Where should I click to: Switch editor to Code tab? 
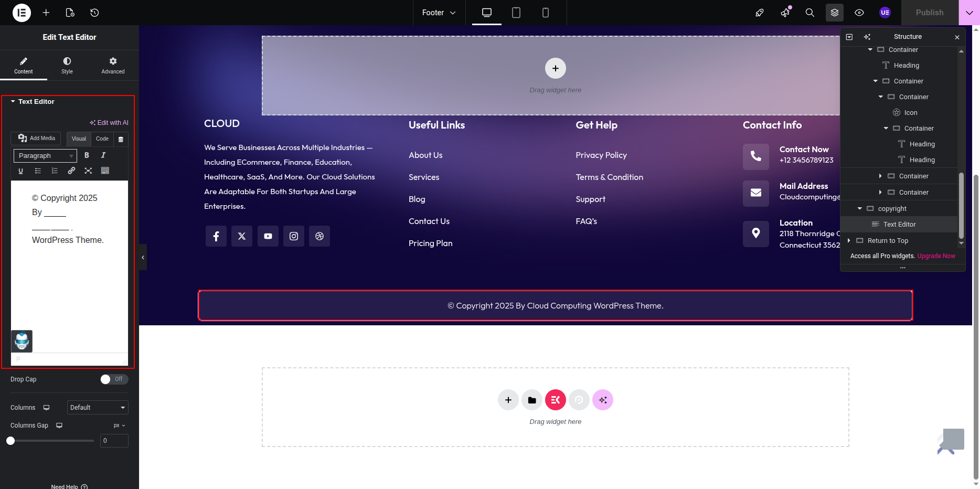(102, 139)
